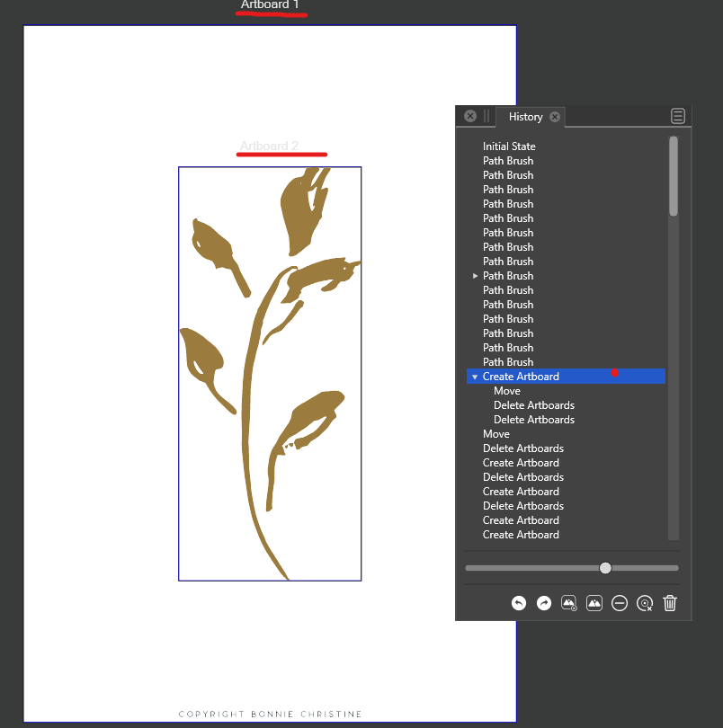The height and width of the screenshot is (728, 723).
Task: Switch to the History tab
Action: tap(525, 117)
